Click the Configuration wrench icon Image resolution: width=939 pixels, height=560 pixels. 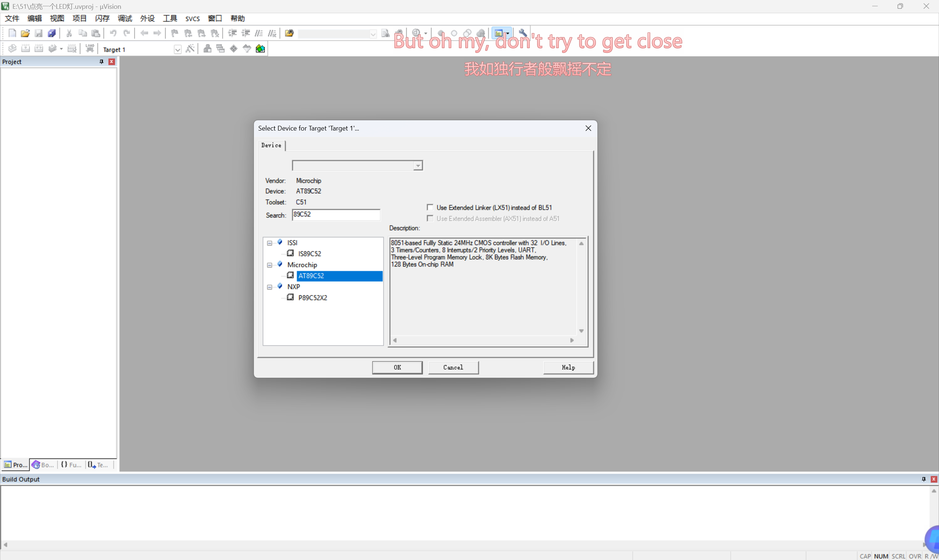coord(523,33)
